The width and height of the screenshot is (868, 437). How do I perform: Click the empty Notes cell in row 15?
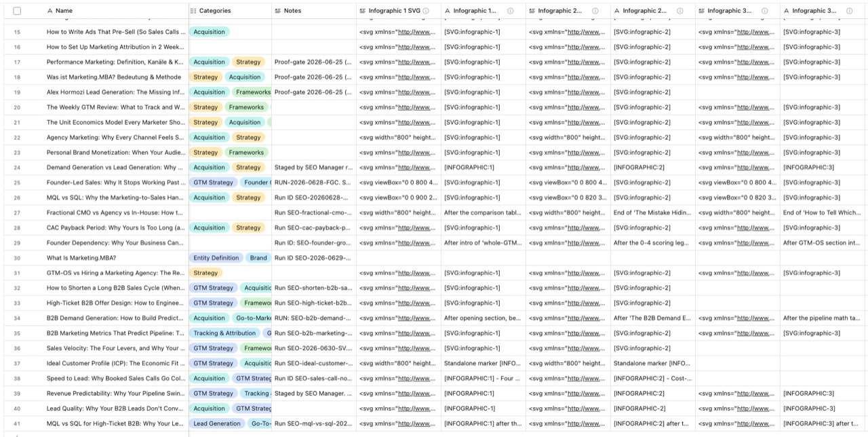[314, 32]
